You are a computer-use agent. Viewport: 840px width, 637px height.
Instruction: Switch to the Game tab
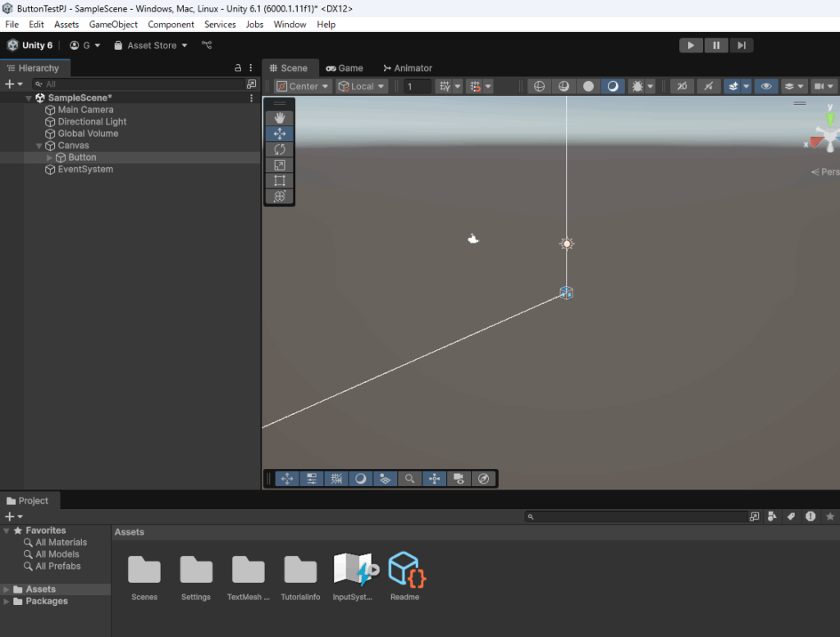345,68
